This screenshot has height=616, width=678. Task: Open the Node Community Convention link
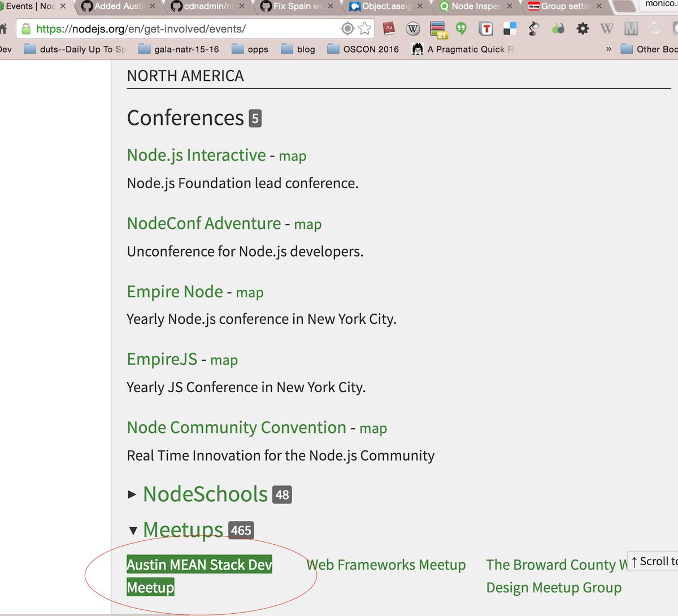coord(237,428)
